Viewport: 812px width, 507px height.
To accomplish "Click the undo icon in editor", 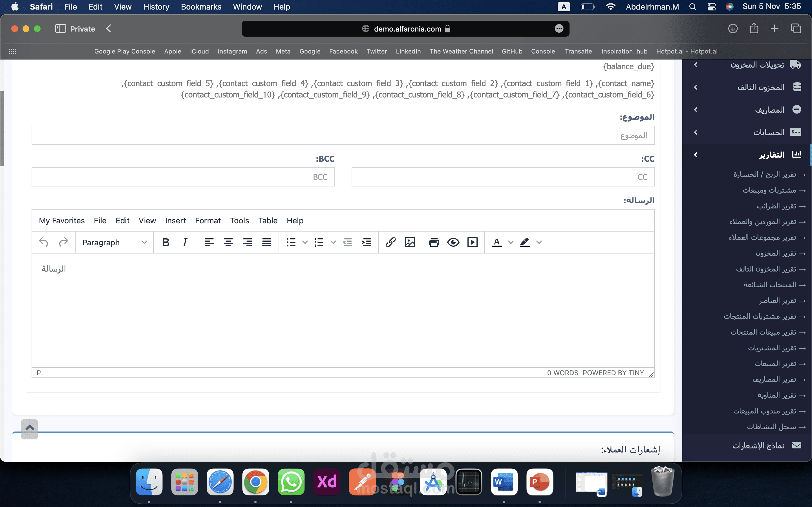I will pyautogui.click(x=44, y=242).
